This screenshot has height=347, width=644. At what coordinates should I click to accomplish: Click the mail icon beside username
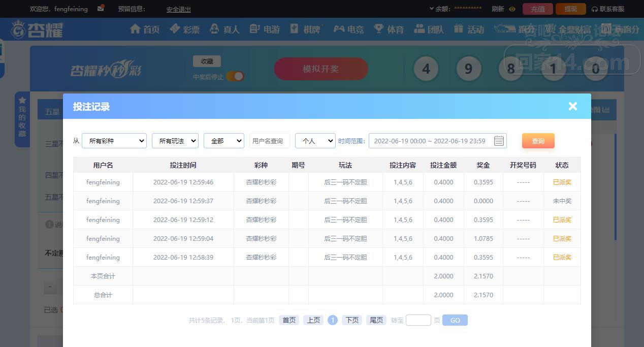(101, 8)
